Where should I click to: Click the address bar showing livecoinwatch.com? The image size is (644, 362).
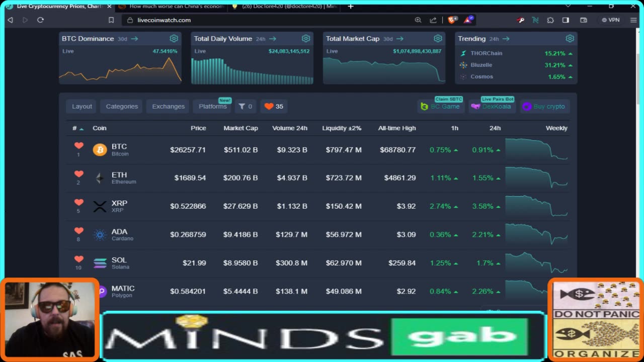tap(267, 20)
